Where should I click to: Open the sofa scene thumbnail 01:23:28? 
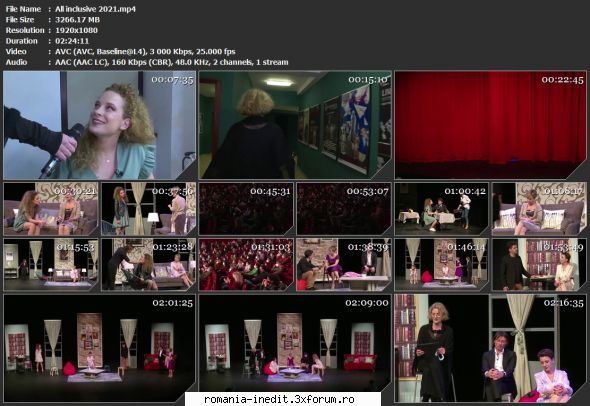coord(149,265)
